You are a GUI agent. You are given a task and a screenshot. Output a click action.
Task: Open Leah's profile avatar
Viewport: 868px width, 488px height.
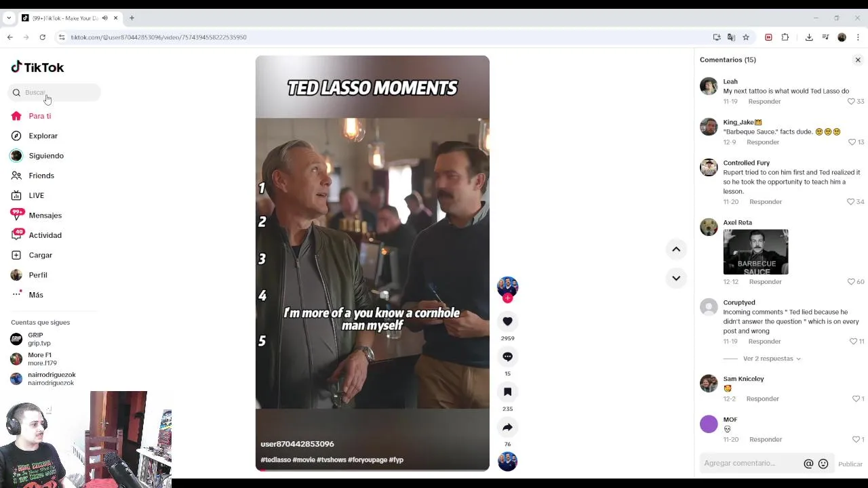[x=709, y=86]
